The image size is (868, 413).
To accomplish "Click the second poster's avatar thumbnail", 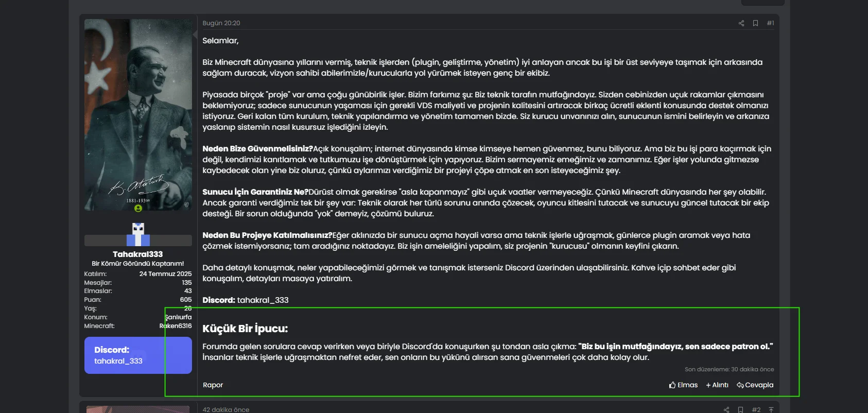I will pyautogui.click(x=138, y=409).
